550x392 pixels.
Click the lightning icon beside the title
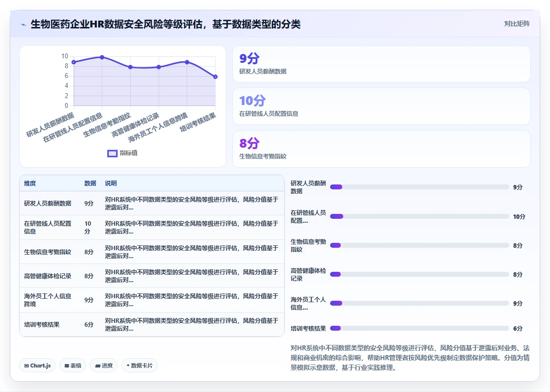pos(24,25)
